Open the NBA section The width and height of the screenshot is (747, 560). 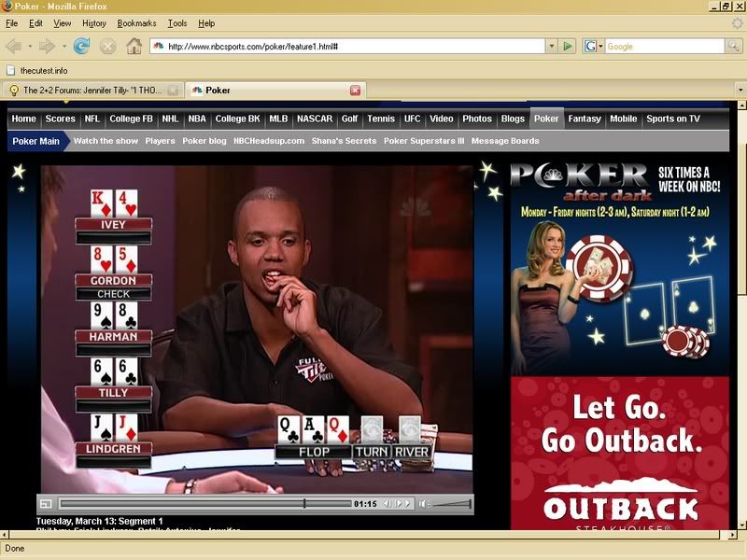pyautogui.click(x=197, y=119)
